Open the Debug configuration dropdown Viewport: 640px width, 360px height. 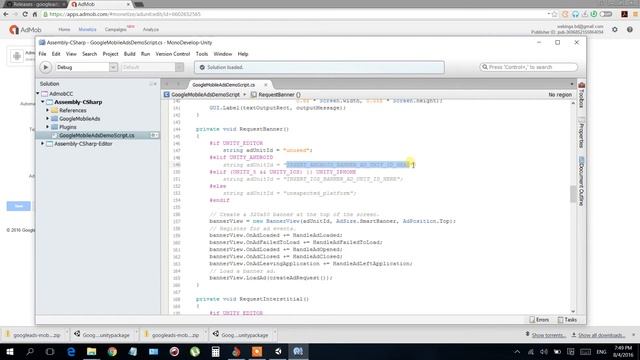pos(87,67)
